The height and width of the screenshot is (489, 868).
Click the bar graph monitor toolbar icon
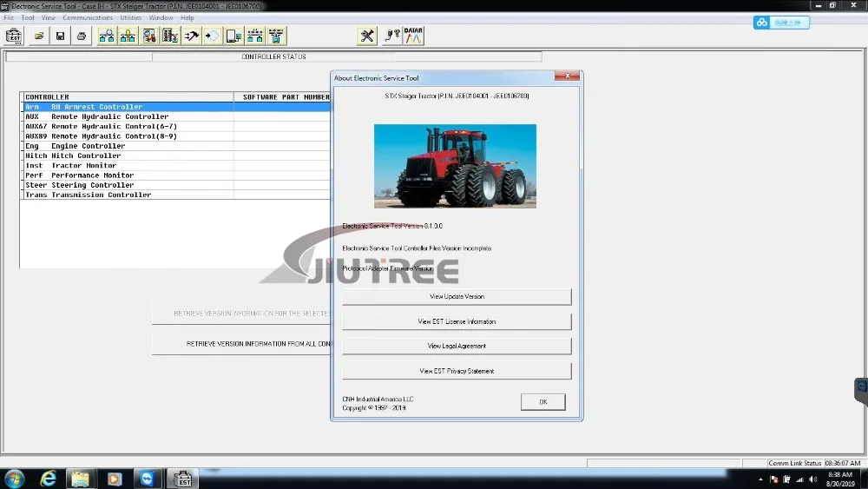point(170,36)
